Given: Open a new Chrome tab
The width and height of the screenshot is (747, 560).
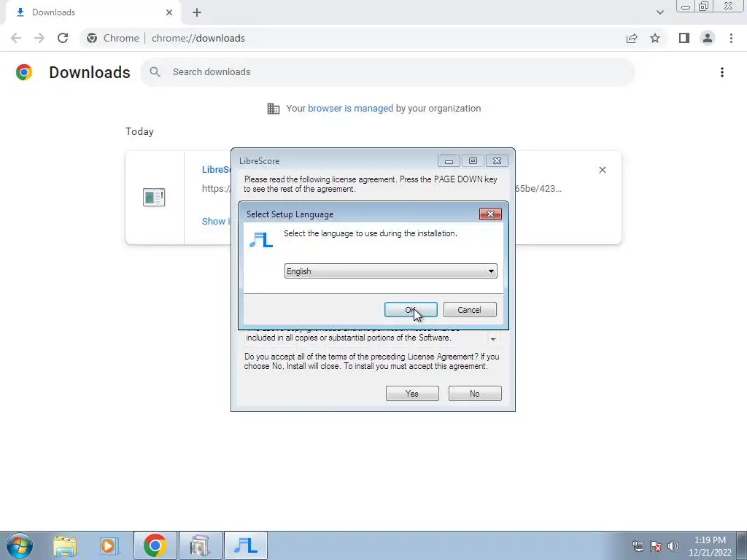Looking at the screenshot, I should pos(197,12).
